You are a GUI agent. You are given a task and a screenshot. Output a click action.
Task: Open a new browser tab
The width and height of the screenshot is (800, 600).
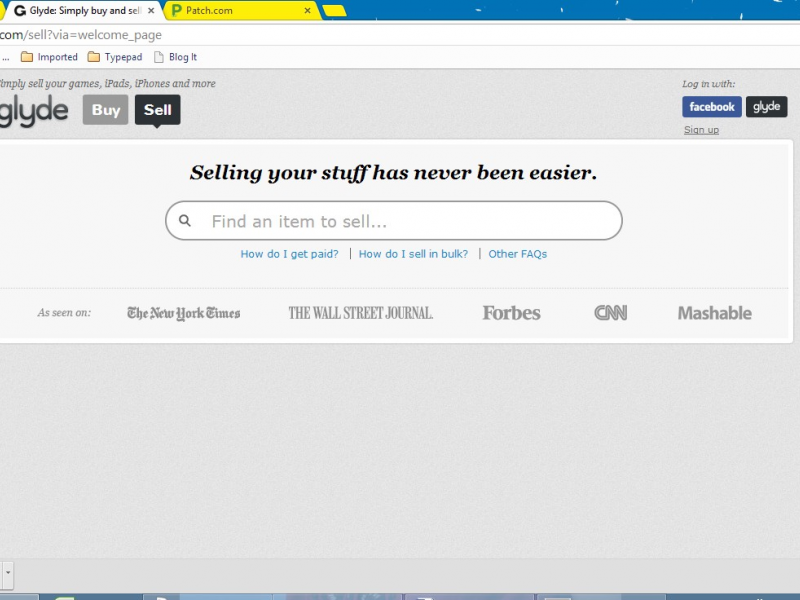[x=335, y=11]
